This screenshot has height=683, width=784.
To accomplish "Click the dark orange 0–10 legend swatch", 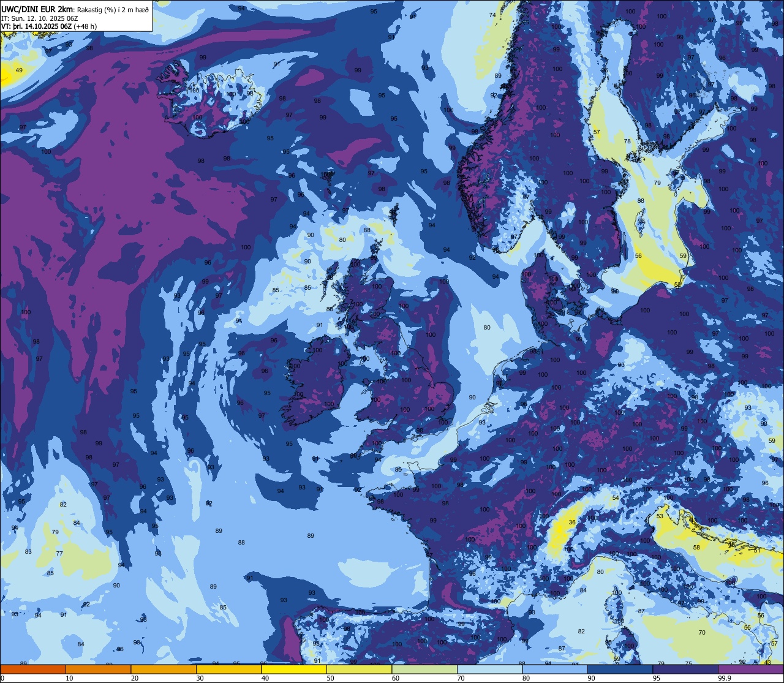I will coord(33,669).
